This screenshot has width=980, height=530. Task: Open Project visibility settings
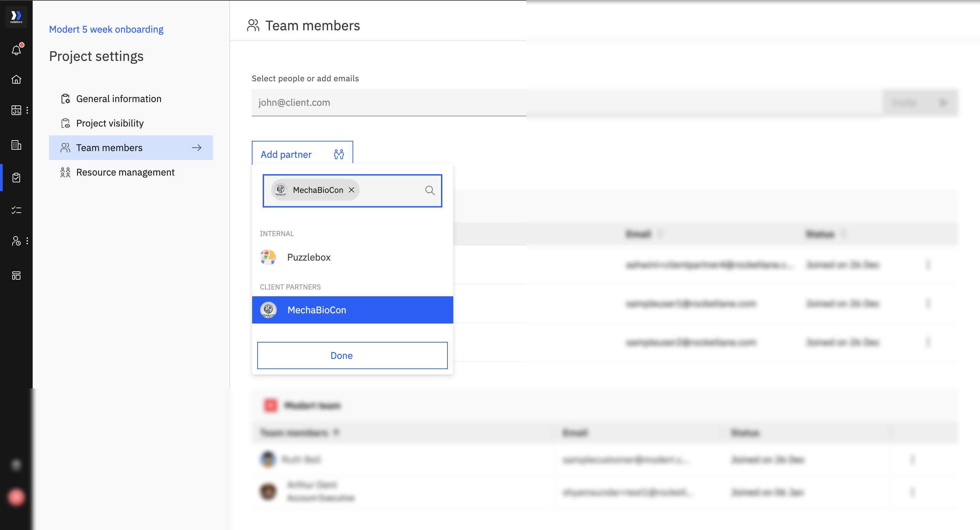[x=110, y=123]
